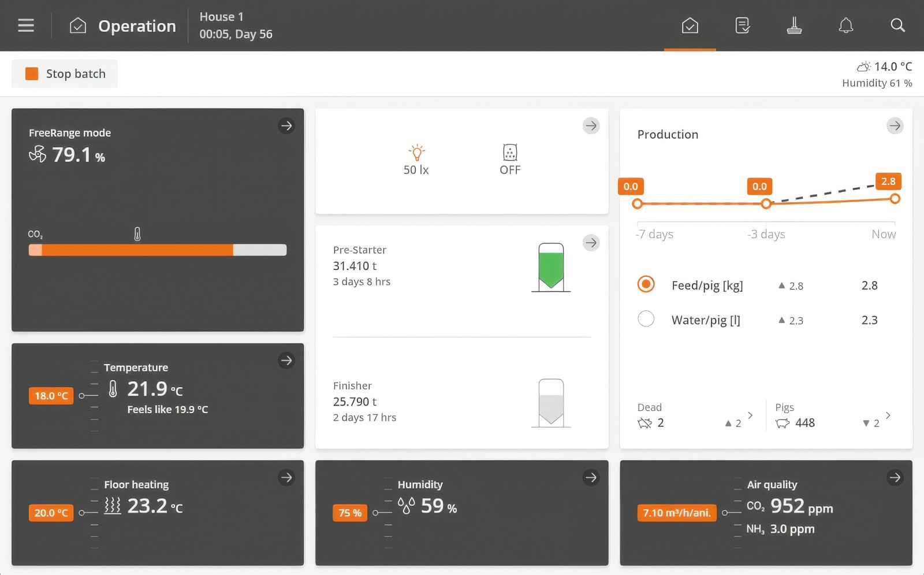Screen dimensions: 924x575
Task: Click the Now production chart point
Action: coord(895,199)
